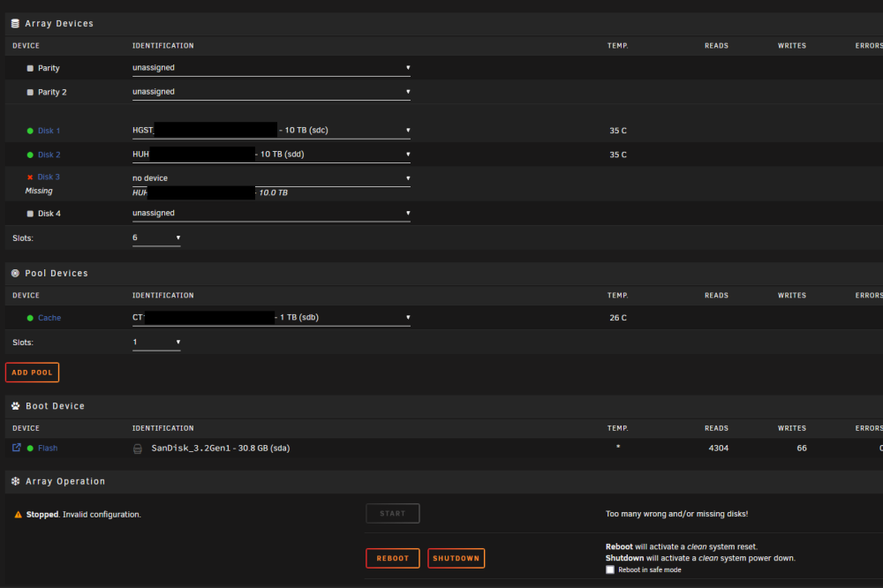This screenshot has height=588, width=883.
Task: Open the Cache device dropdown (sdb)
Action: (x=271, y=318)
